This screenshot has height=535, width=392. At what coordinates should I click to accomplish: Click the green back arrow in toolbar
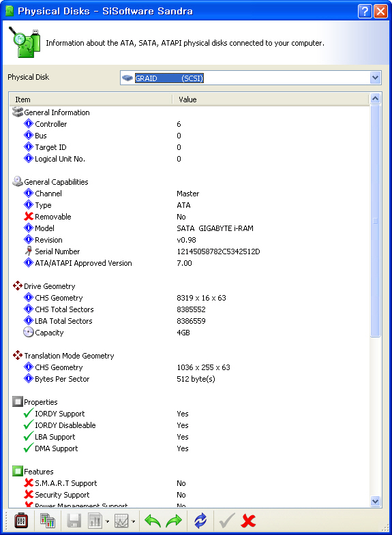point(153,521)
